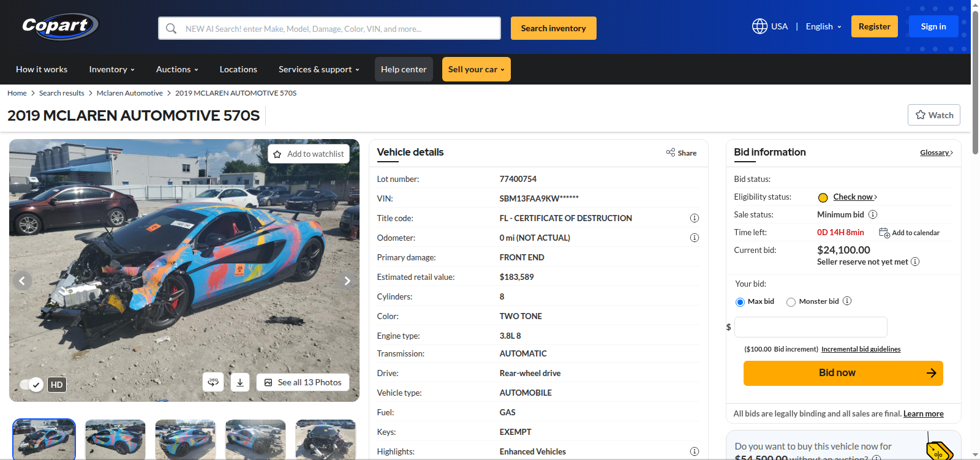This screenshot has height=460, width=980.
Task: Click Search inventory button
Action: (554, 28)
